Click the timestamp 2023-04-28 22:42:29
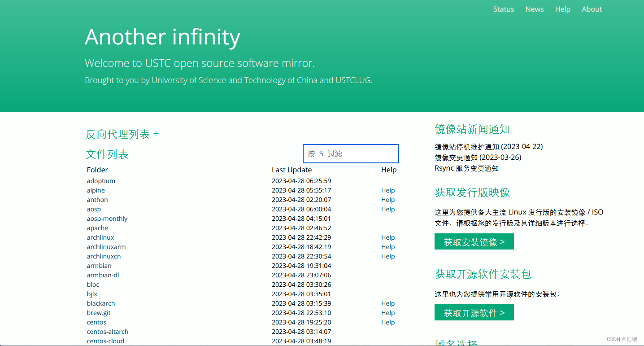Screen dimensions: 644x346 tap(301, 237)
